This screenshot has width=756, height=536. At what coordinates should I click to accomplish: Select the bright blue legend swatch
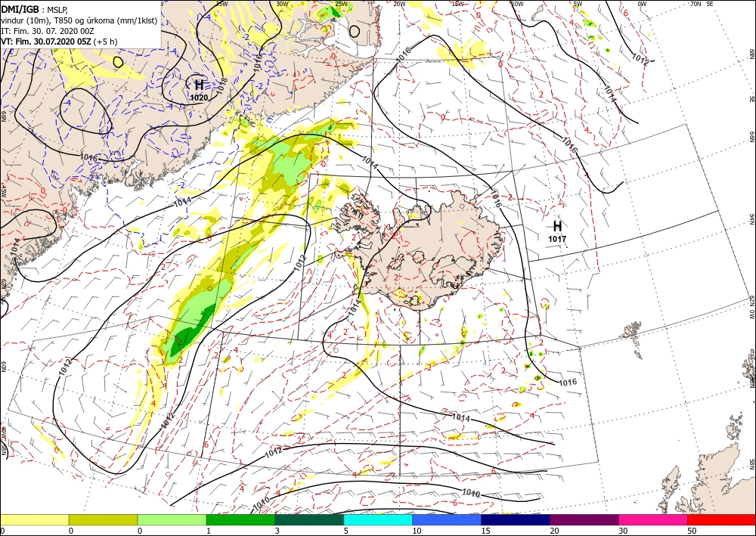click(x=447, y=519)
